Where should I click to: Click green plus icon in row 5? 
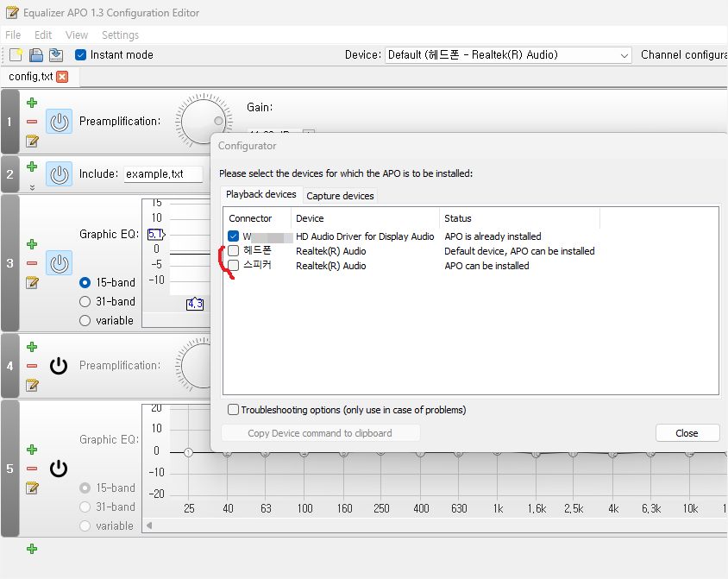(x=32, y=450)
